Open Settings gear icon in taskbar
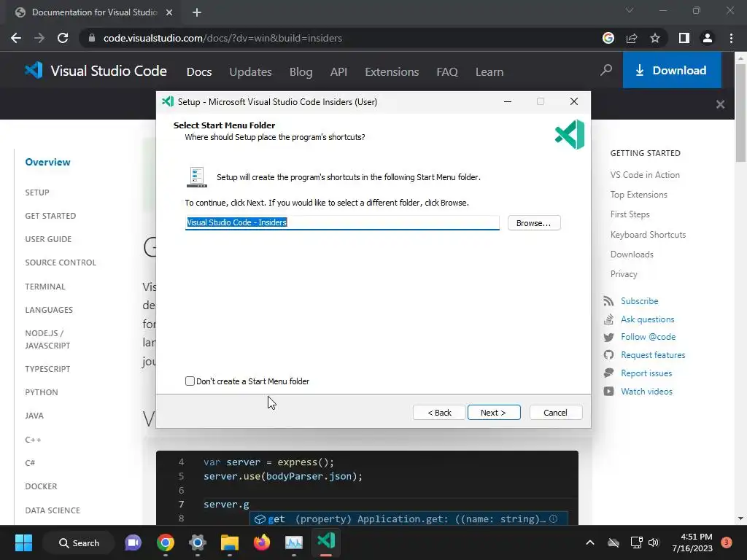Screen dimensions: 747x560 click(197, 542)
